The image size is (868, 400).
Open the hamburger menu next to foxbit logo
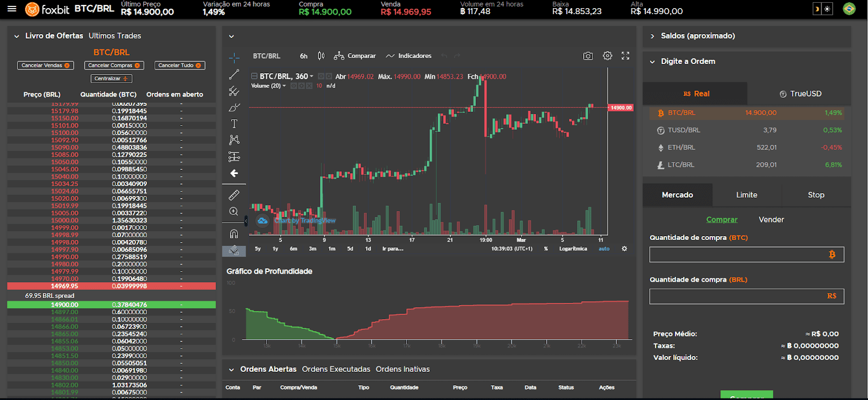12,9
